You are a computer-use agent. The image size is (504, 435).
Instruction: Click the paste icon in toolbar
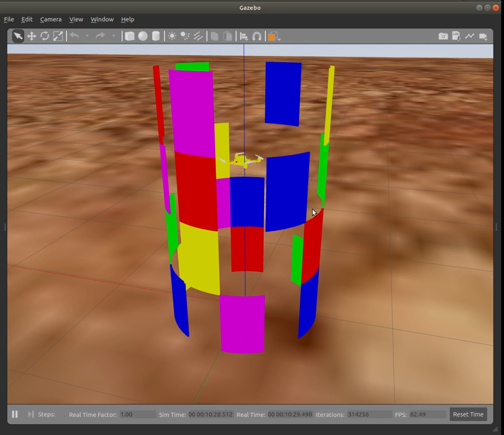tap(228, 36)
